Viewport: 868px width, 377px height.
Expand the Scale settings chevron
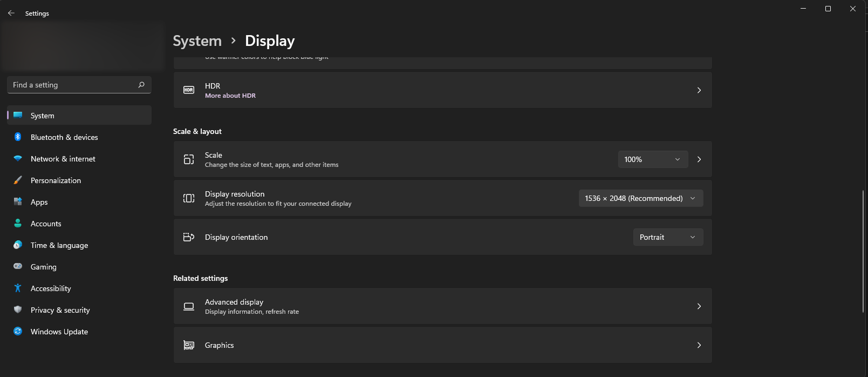click(x=699, y=159)
